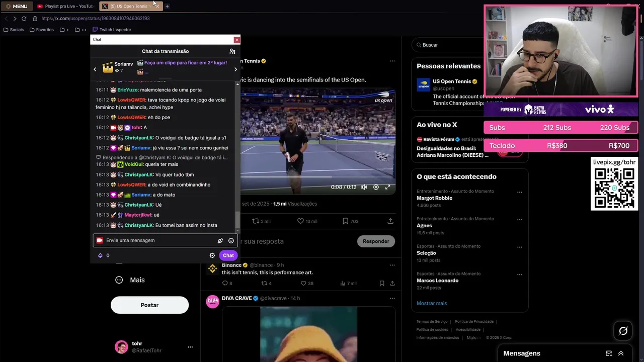Open the Sociais bookmarks folder
The image size is (644, 362).
point(14,30)
